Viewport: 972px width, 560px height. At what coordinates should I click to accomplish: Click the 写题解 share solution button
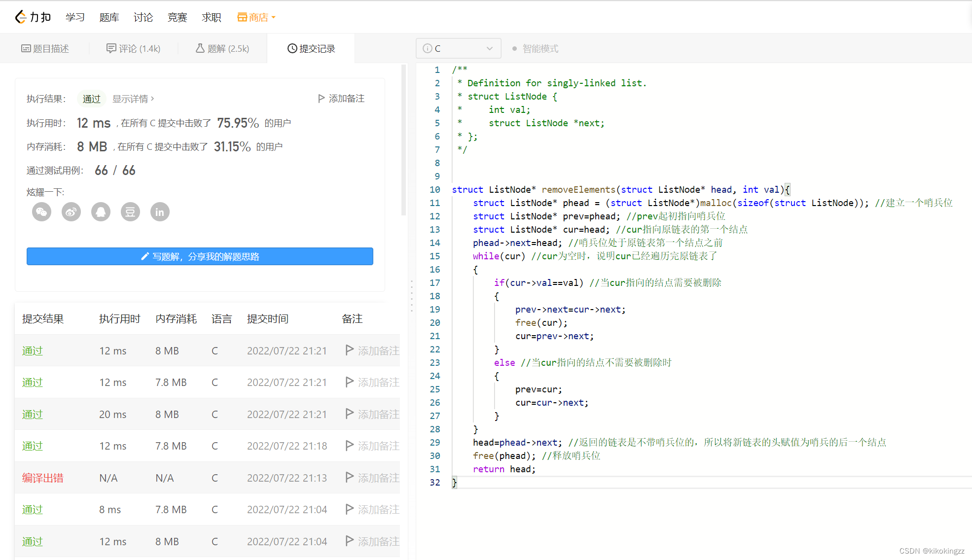coord(199,256)
